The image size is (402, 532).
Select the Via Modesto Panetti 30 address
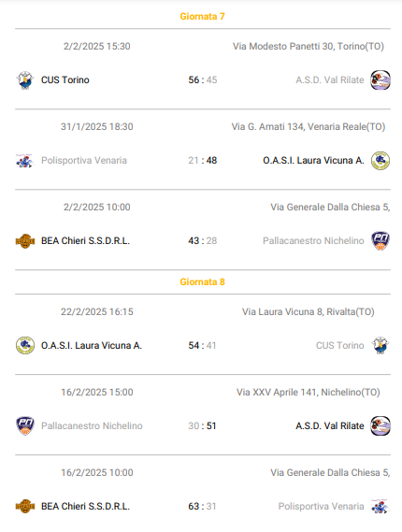(309, 46)
